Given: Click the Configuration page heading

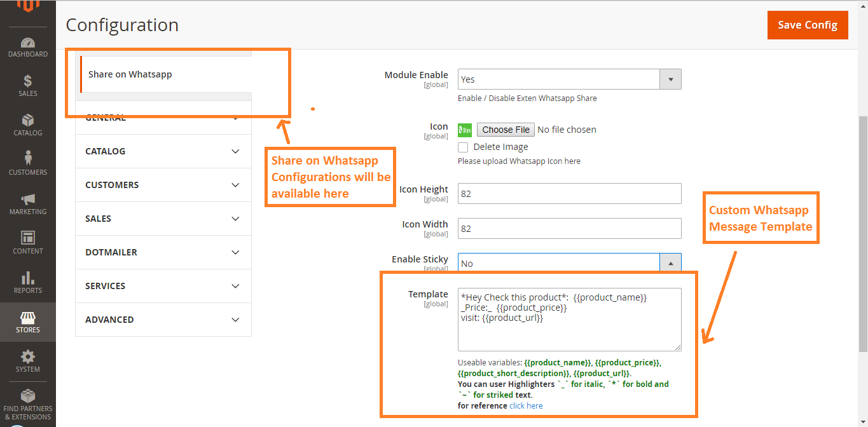Looking at the screenshot, I should pos(122,25).
